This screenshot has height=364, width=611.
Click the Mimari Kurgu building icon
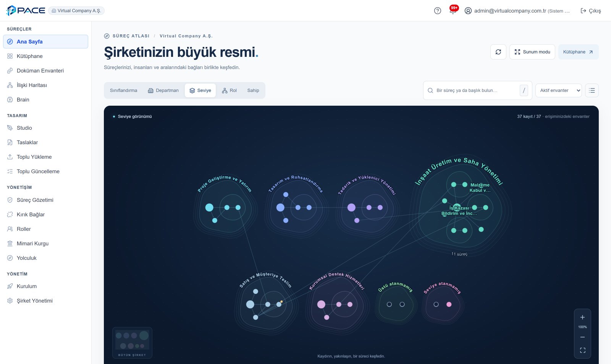tap(10, 243)
